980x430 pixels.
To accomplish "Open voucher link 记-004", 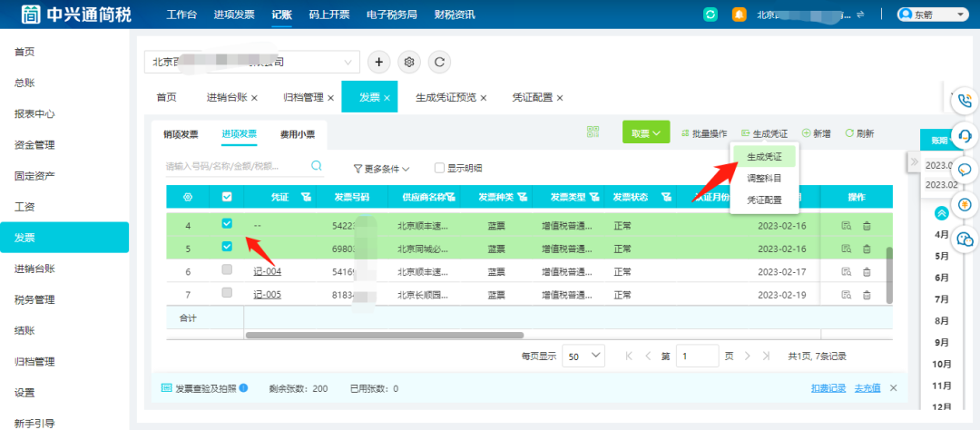I will (x=267, y=272).
